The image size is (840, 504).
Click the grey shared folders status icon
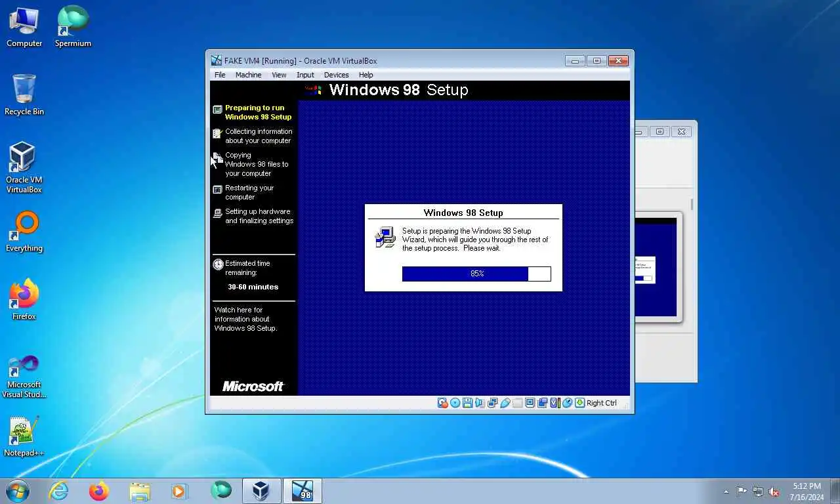point(517,403)
